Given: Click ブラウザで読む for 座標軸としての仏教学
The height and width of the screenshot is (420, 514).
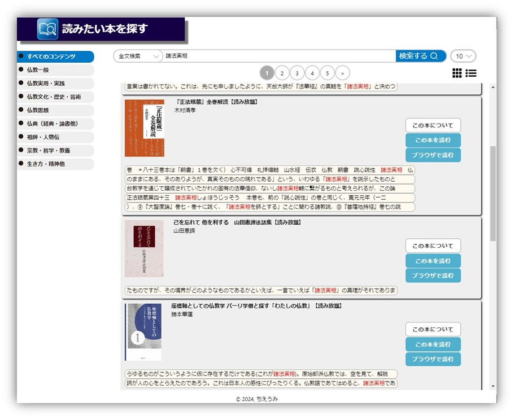Looking at the screenshot, I should [x=433, y=359].
